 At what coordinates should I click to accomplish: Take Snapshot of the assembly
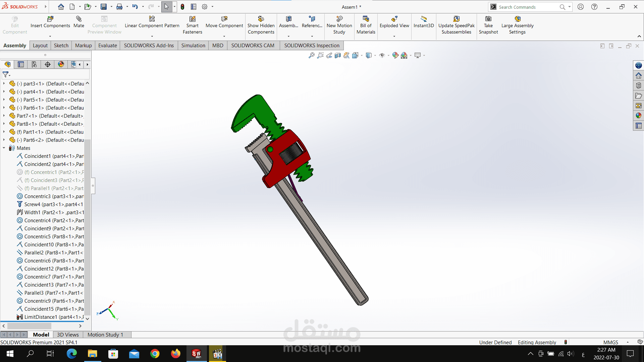488,25
